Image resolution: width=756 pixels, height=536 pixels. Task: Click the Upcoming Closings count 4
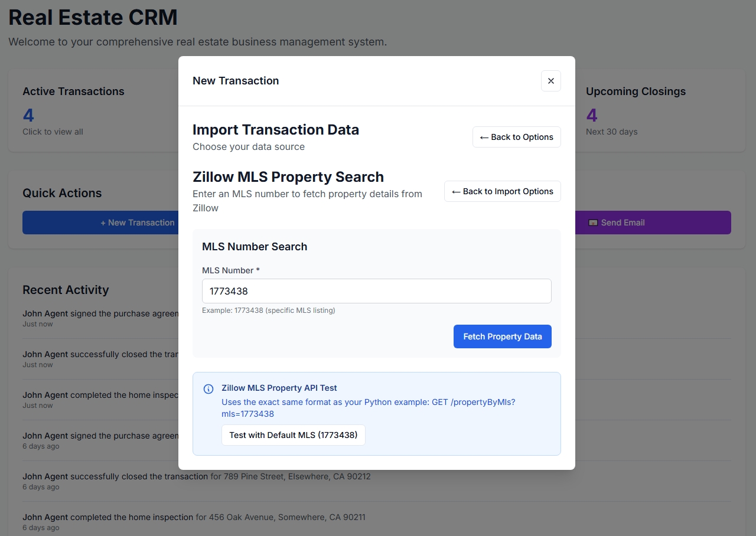coord(592,115)
